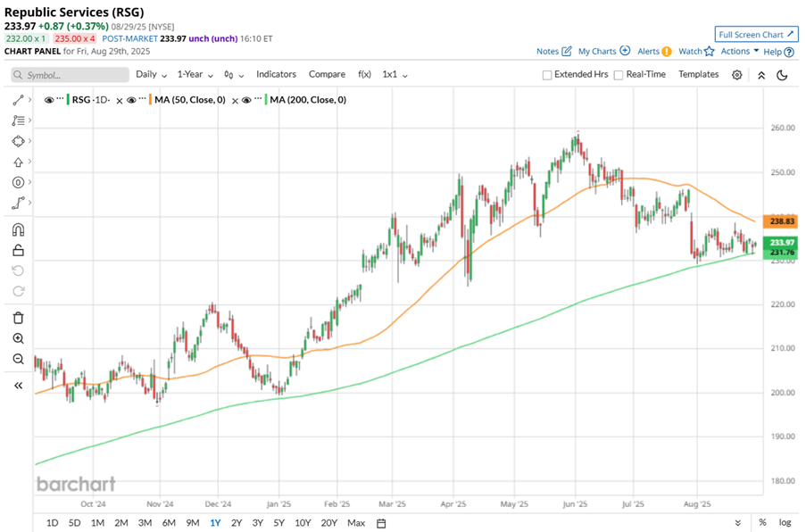Toggle percent scale button
806x532 pixels.
(x=762, y=522)
